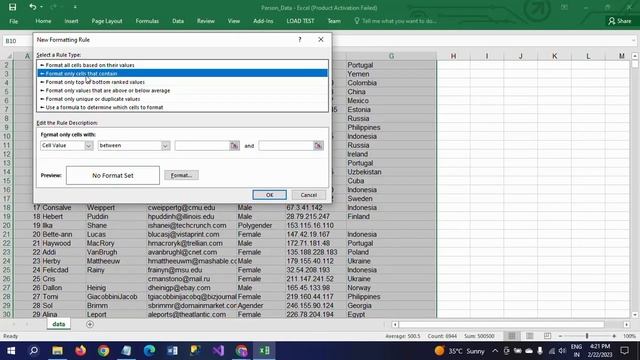640x360 pixels.
Task: Open the Team tab
Action: [334, 21]
